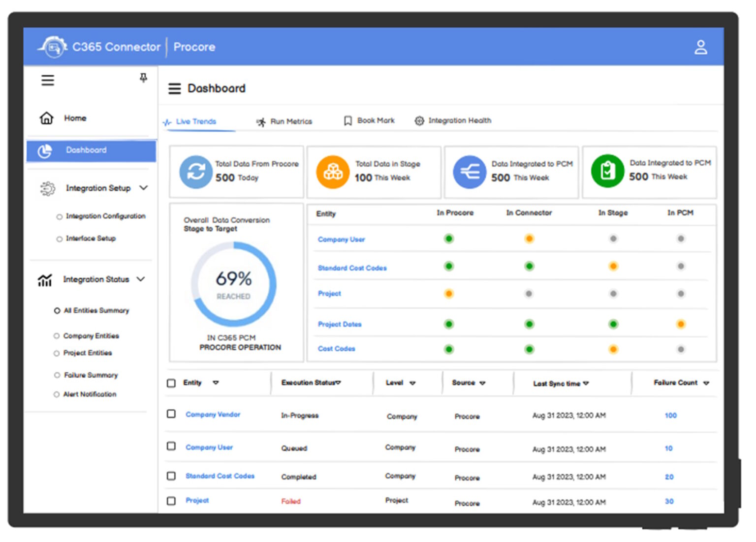This screenshot has height=542, width=756.
Task: Click the 69% data conversion progress ring
Action: [x=234, y=285]
